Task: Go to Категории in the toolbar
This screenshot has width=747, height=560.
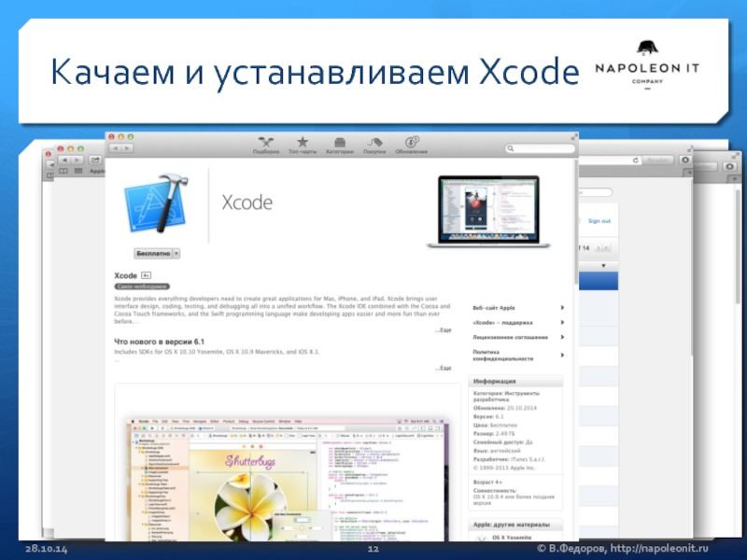Action: pos(340,145)
